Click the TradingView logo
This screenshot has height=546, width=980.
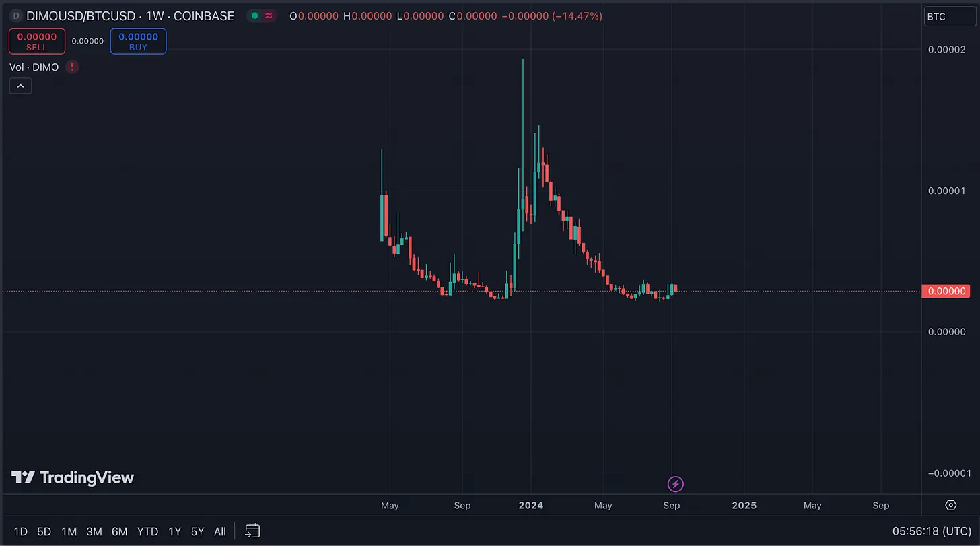(73, 477)
